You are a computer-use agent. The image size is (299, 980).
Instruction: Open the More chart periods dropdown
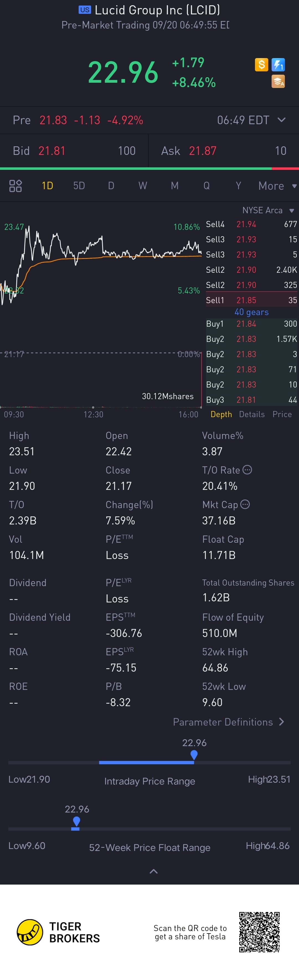(277, 186)
